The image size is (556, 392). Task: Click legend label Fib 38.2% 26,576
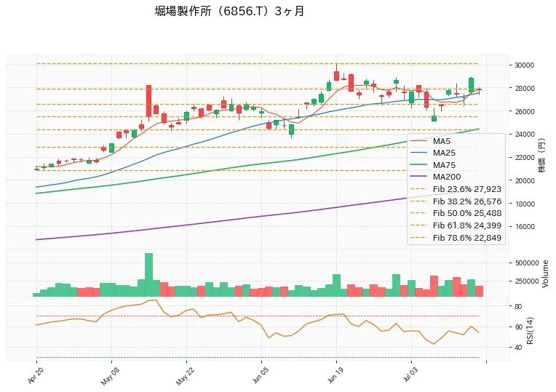tap(467, 201)
